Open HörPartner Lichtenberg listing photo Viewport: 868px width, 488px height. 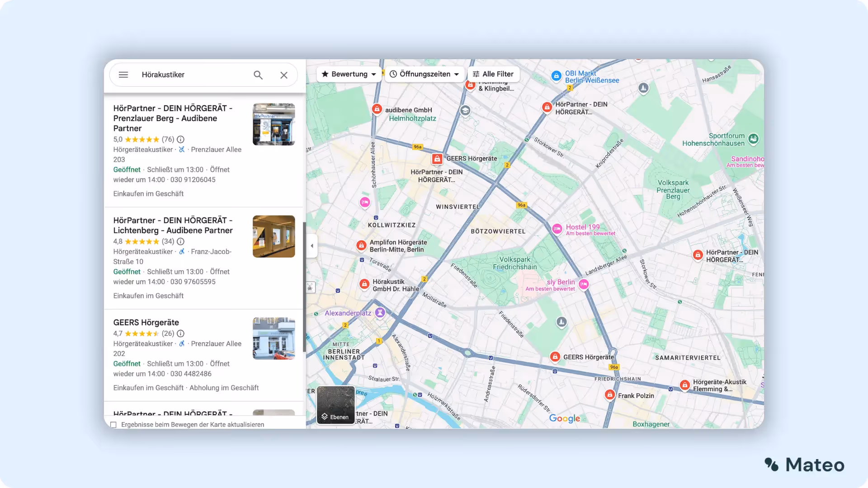[x=274, y=236]
